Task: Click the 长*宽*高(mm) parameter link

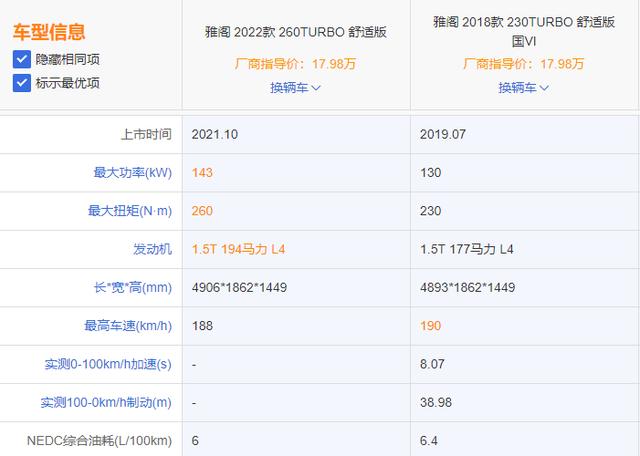Action: pyautogui.click(x=133, y=287)
